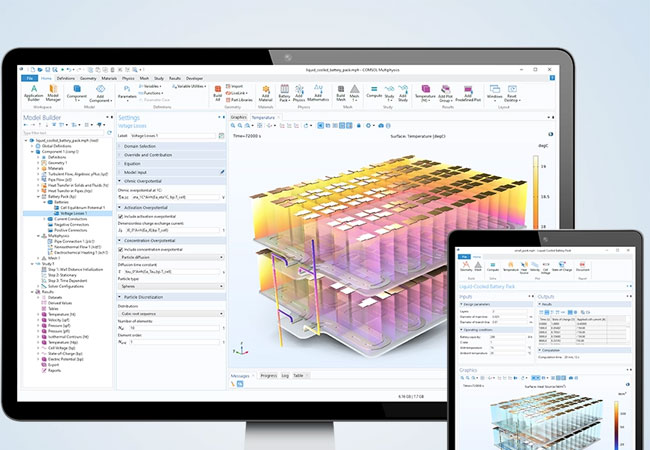
Task: Select Cell Equilibrium Potential 1 node
Action: pyautogui.click(x=82, y=208)
